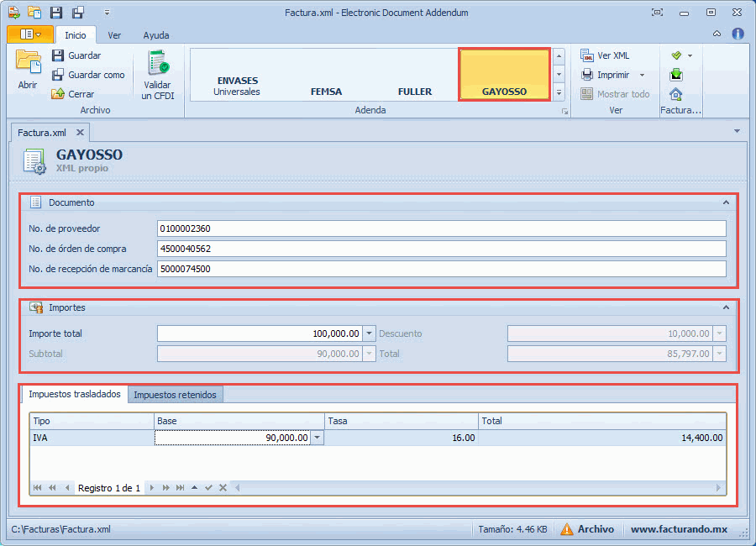The width and height of the screenshot is (756, 546).
Task: Click the Guardar save icon
Action: coord(58,55)
